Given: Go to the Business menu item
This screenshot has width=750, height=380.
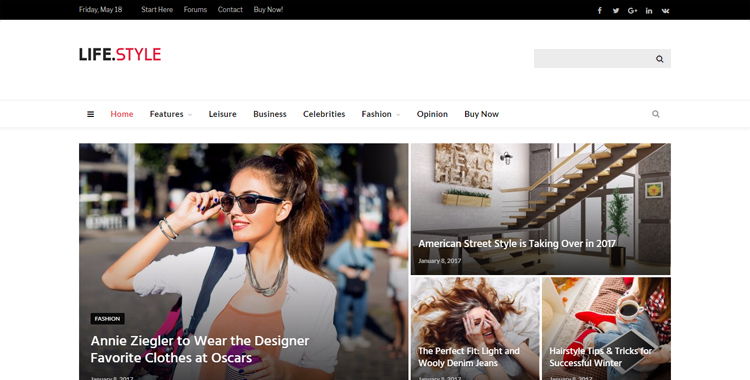Looking at the screenshot, I should (270, 114).
